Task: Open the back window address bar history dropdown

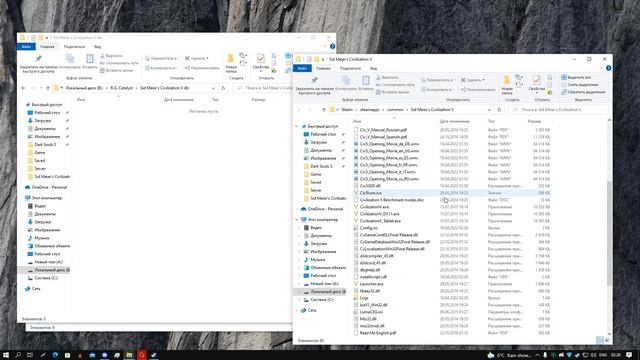Action: click(213, 88)
